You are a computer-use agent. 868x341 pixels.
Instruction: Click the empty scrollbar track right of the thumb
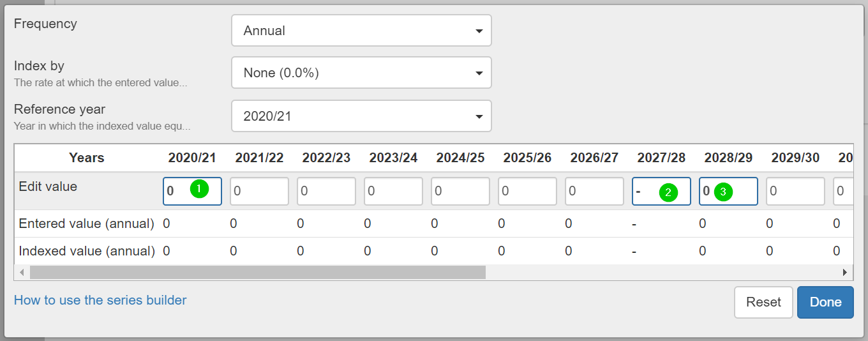(x=664, y=273)
